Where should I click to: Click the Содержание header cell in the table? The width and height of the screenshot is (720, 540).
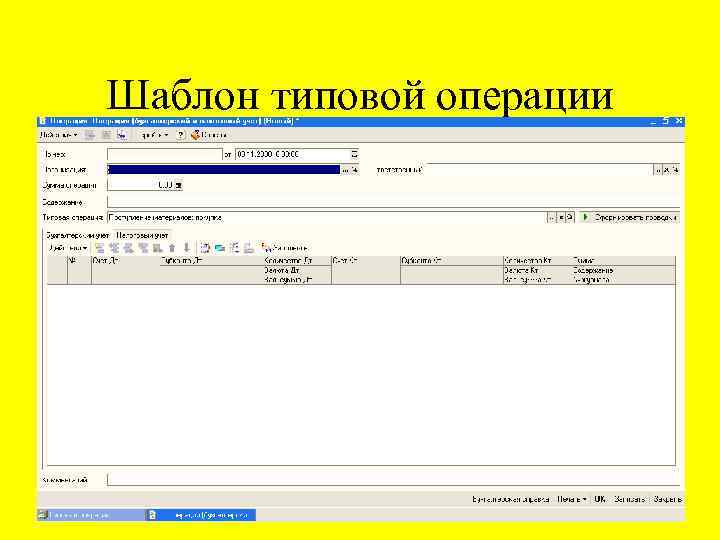coord(624,270)
